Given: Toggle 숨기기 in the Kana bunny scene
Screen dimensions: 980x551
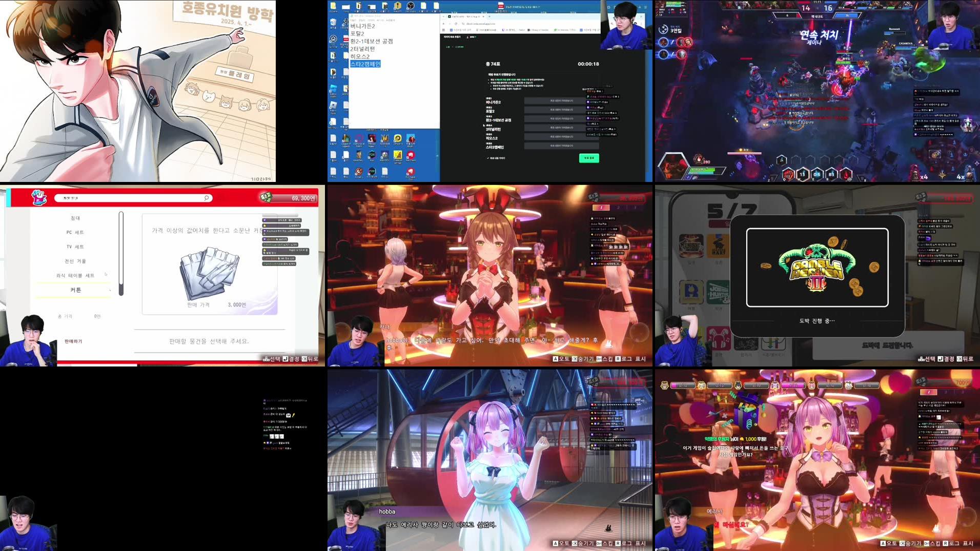Looking at the screenshot, I should [582, 359].
